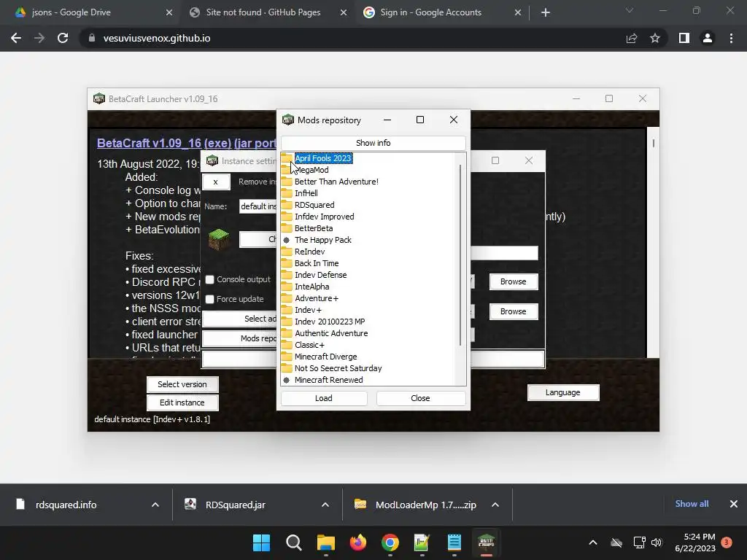
Task: Select MegaMod in the mods list
Action: [x=311, y=170]
